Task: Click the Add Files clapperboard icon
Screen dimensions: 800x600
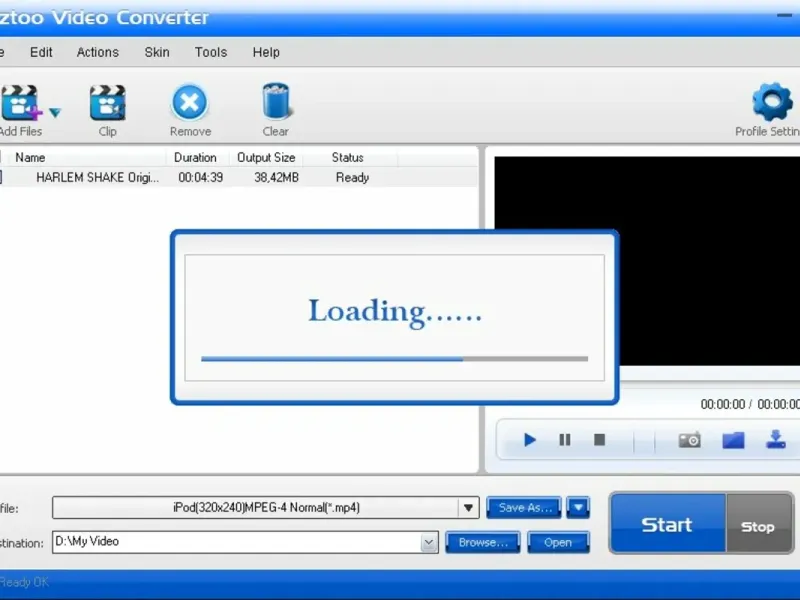Action: point(20,103)
